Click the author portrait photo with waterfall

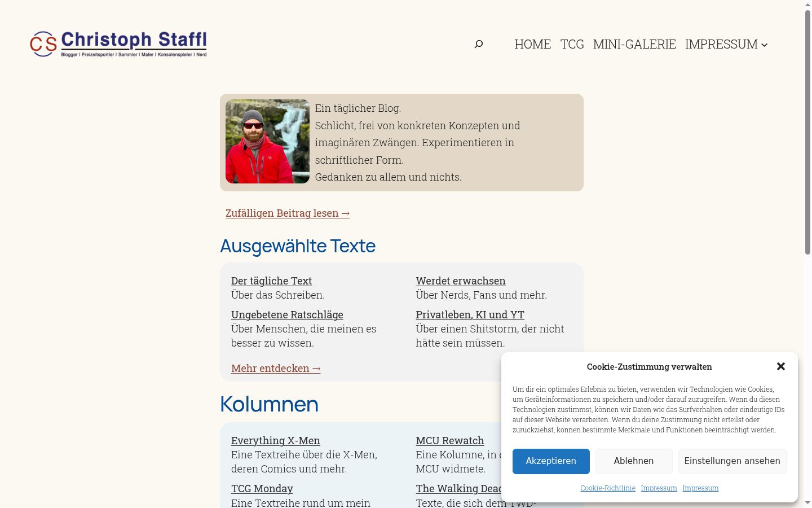(x=267, y=142)
